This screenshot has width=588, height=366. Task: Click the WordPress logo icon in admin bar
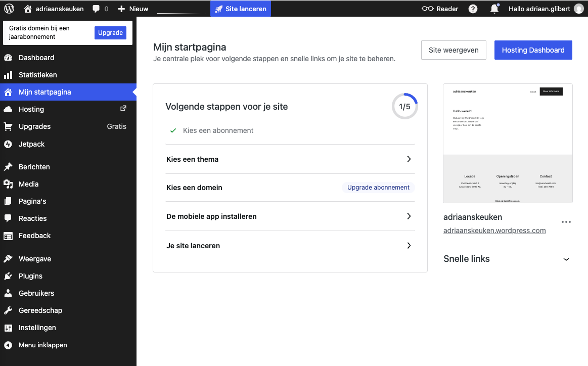tap(9, 9)
